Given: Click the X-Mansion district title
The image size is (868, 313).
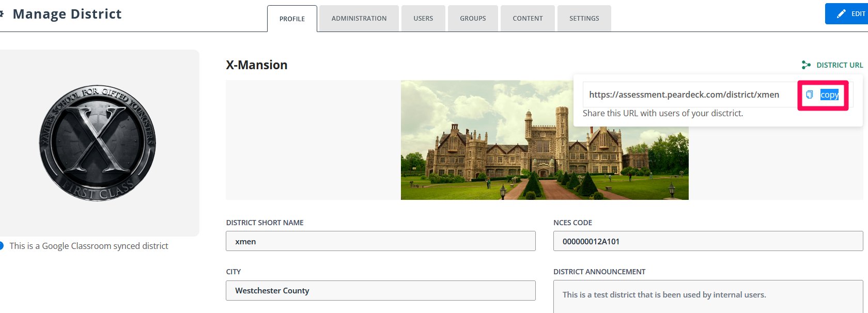Looking at the screenshot, I should click(257, 65).
